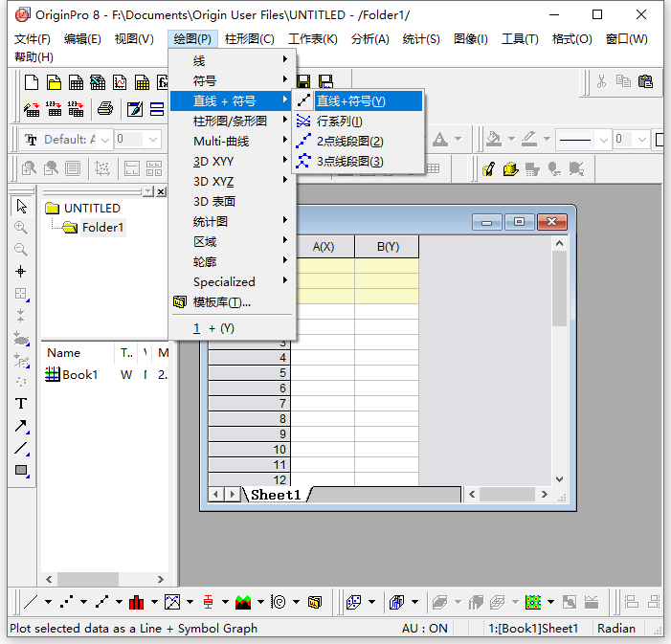Expand the fill color dropdown arrow
Image resolution: width=671 pixels, height=644 pixels.
tap(511, 139)
